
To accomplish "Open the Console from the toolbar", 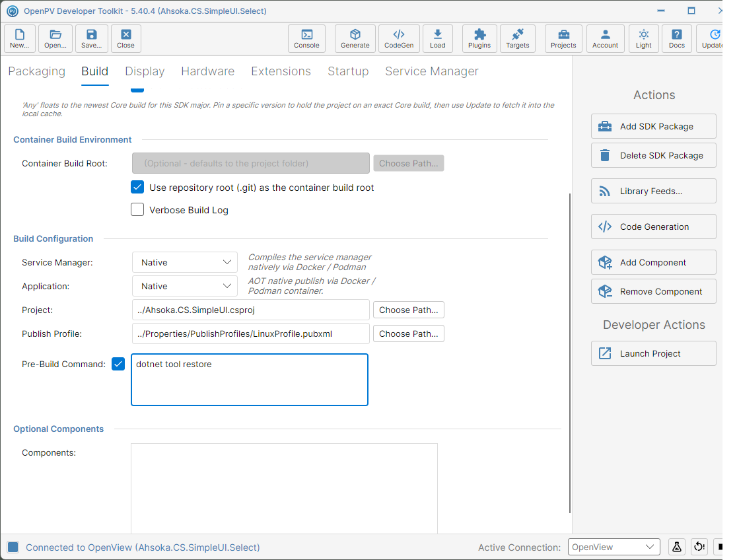I will (306, 38).
